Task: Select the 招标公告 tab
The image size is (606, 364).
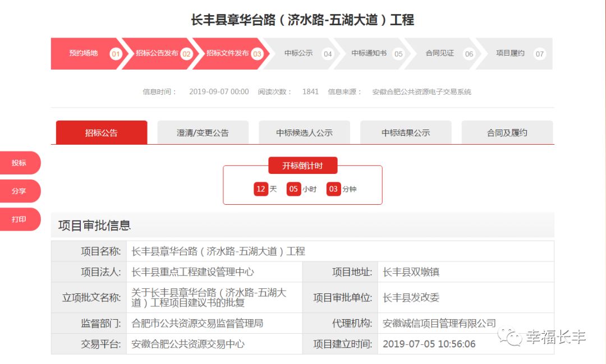Action: (102, 132)
